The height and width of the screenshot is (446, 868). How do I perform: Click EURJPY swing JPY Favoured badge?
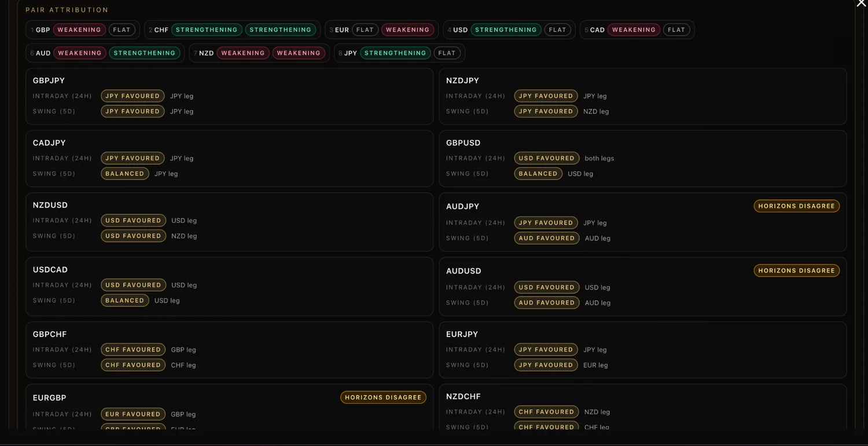[x=546, y=365]
